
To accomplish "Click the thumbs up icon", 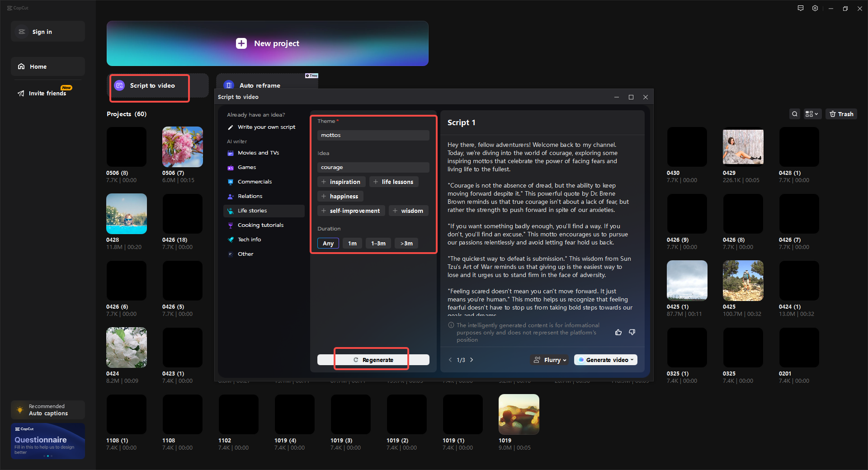I will 618,332.
